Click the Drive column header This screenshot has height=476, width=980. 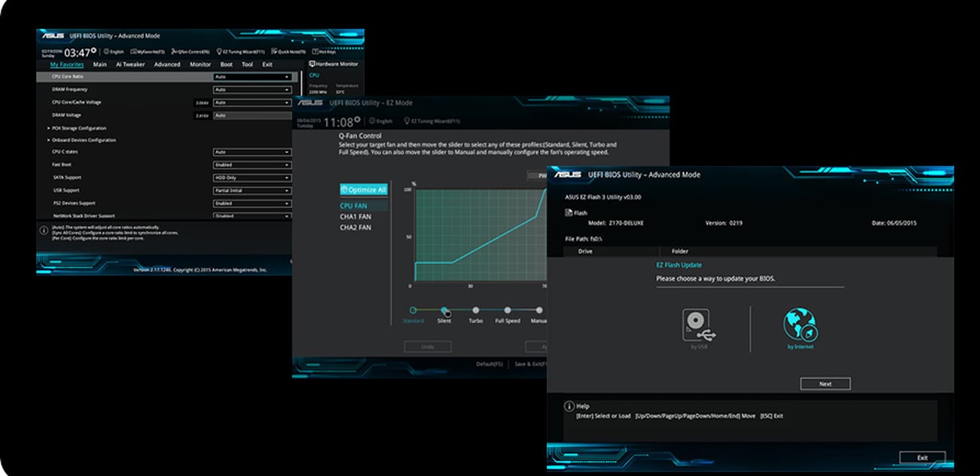(x=585, y=252)
